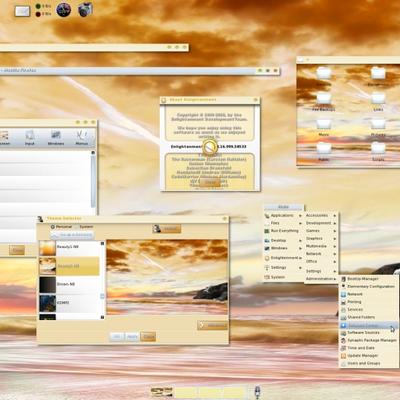The height and width of the screenshot is (400, 400).
Task: Click the Mozilla Firefox window title bar
Action: (x=140, y=71)
